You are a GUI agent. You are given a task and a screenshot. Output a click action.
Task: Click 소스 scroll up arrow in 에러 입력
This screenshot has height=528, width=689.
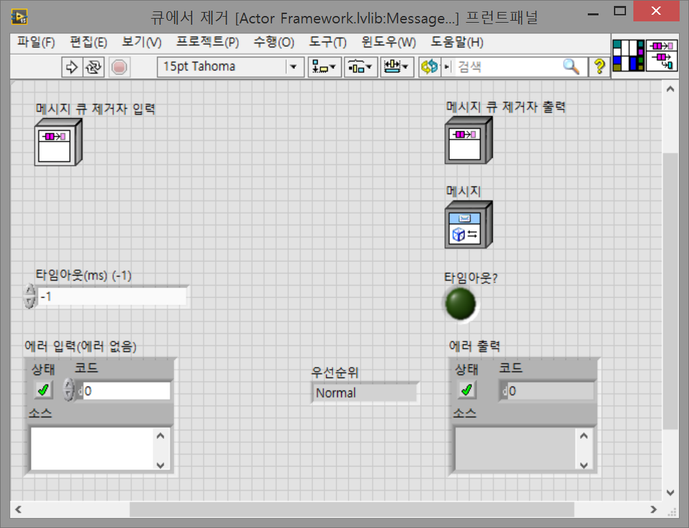point(160,436)
